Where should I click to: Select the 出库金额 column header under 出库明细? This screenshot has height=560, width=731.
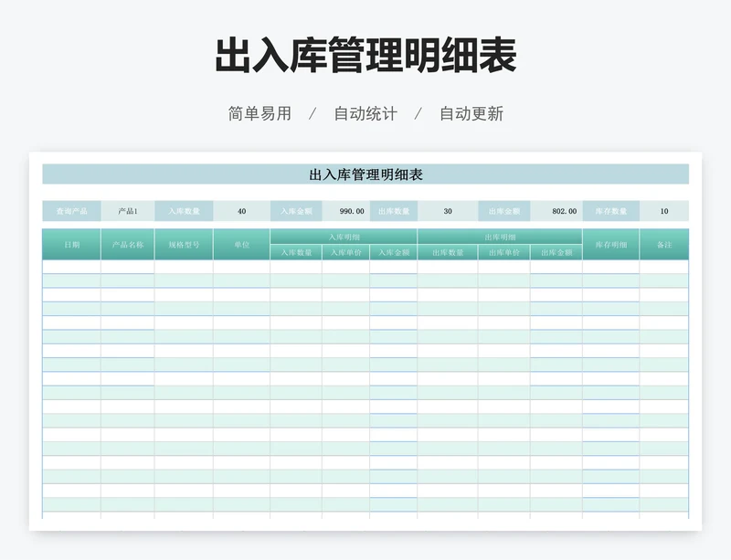click(556, 252)
